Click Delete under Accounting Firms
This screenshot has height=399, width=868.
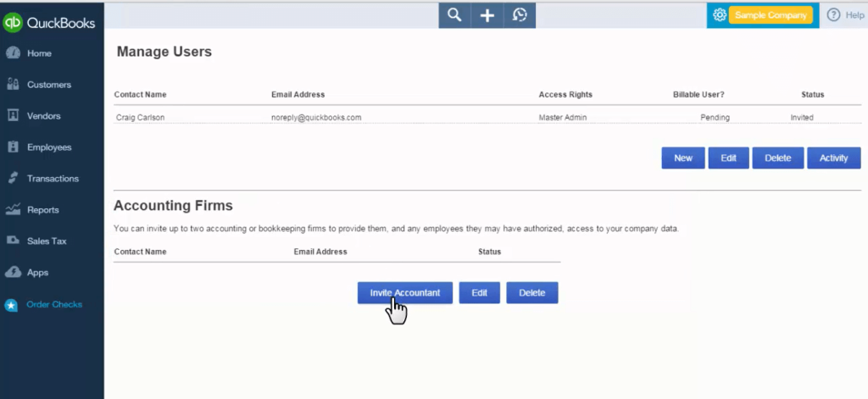pos(532,293)
